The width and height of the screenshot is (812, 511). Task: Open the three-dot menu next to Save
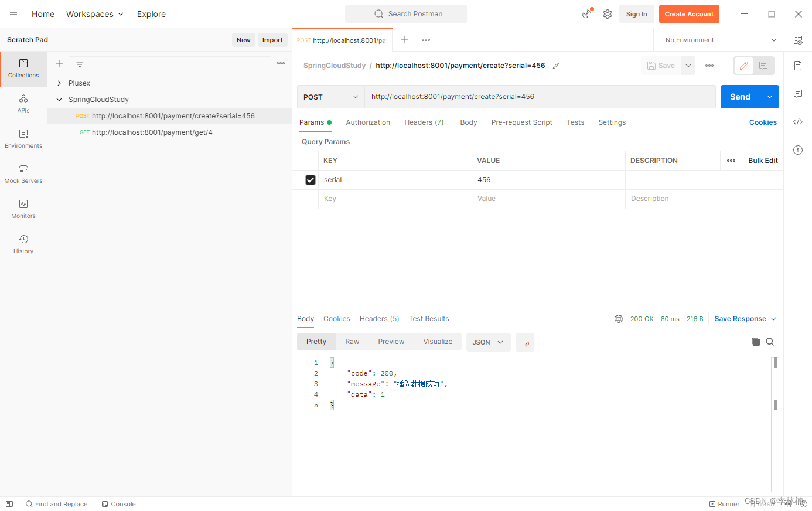[709, 66]
